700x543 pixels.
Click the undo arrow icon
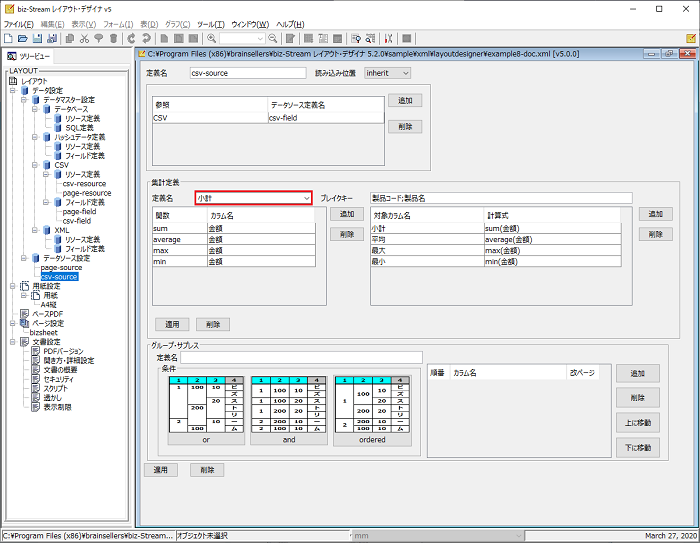point(131,38)
